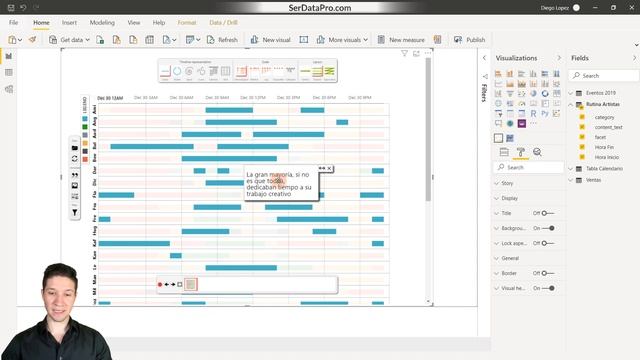Toggle the Background switch off

click(548, 228)
